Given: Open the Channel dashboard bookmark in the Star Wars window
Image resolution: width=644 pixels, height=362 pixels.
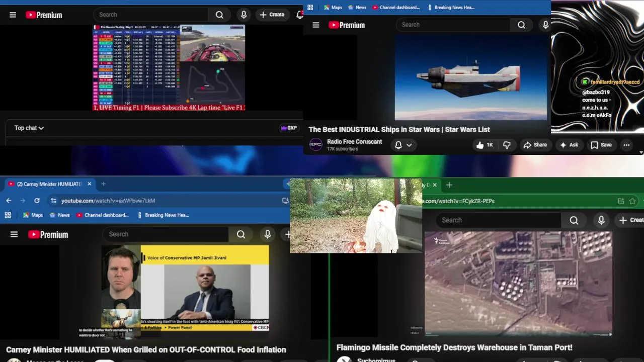Looking at the screenshot, I should (396, 8).
